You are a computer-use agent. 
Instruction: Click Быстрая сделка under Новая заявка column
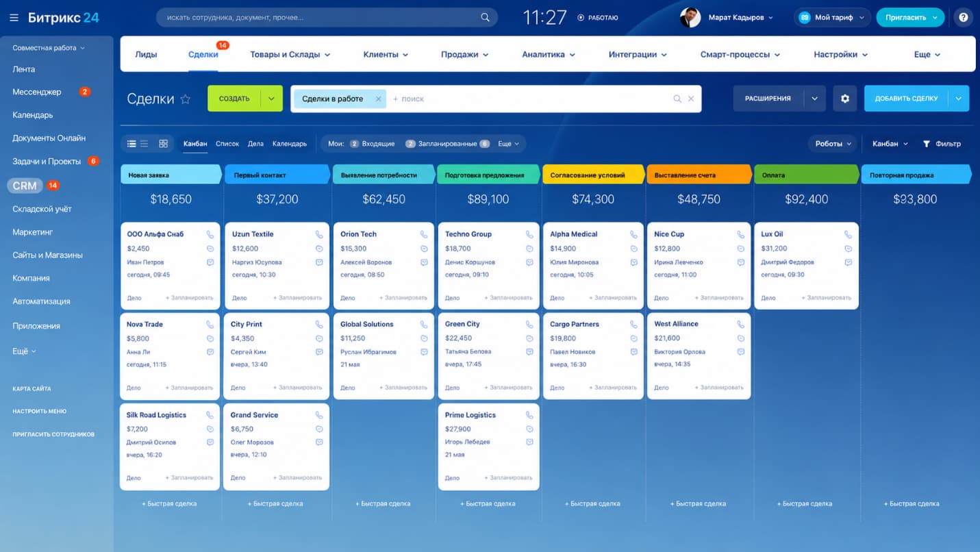(169, 503)
